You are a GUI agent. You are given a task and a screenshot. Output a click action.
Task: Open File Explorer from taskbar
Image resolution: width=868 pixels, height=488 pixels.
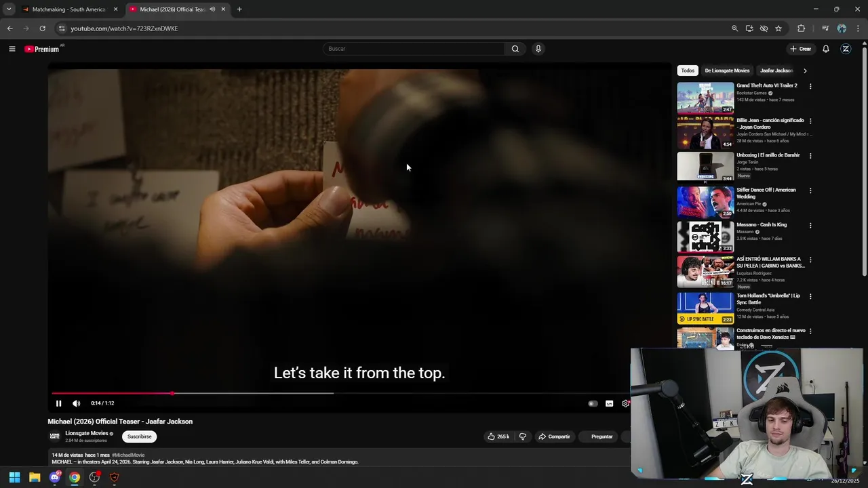[x=35, y=477]
